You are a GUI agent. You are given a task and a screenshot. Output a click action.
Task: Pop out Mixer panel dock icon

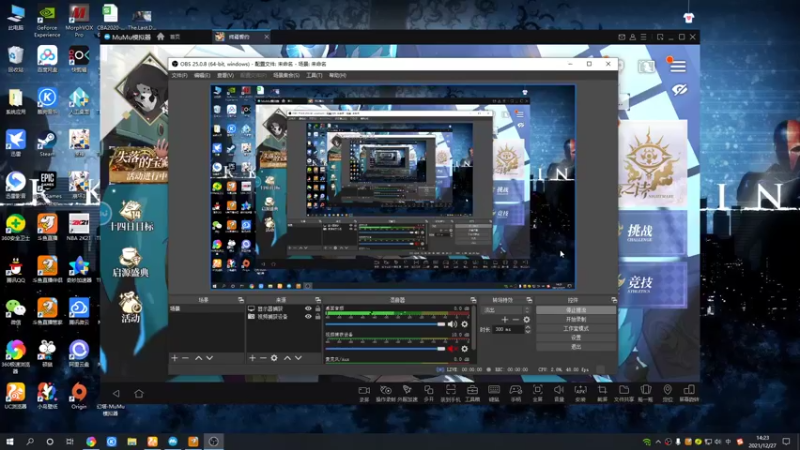coord(473,300)
